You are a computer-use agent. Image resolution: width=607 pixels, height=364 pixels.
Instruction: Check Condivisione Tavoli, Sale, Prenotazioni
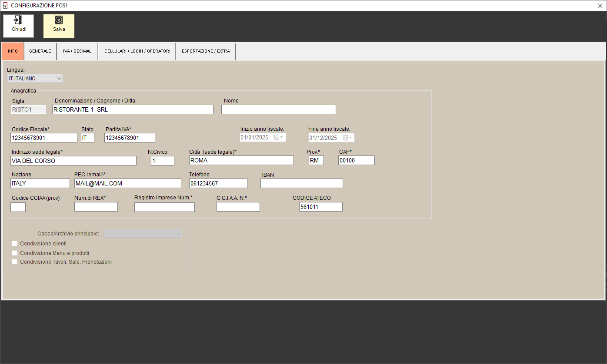click(14, 262)
